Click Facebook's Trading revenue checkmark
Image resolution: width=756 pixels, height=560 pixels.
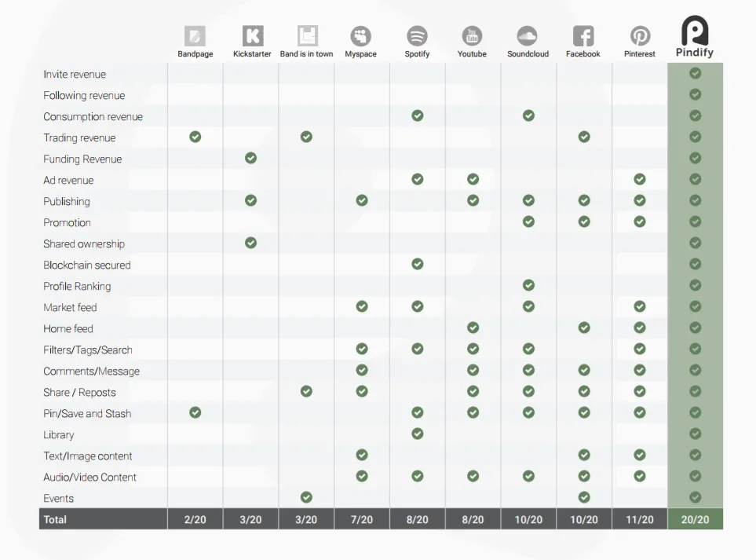584,137
